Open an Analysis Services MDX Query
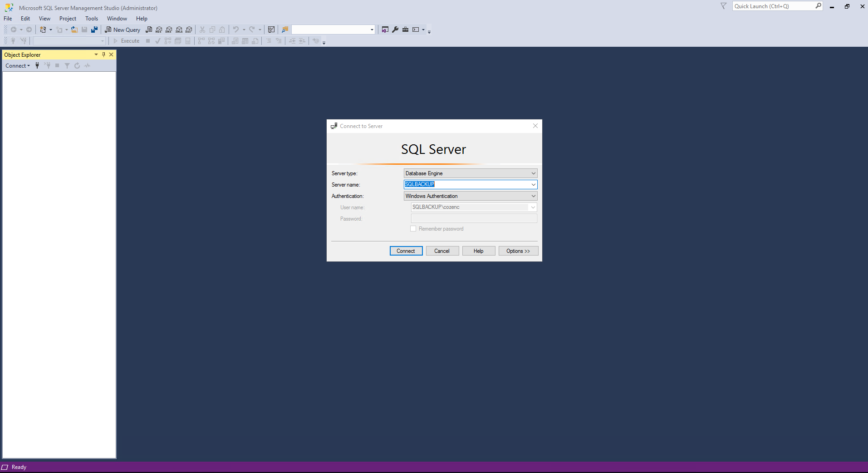 (159, 30)
